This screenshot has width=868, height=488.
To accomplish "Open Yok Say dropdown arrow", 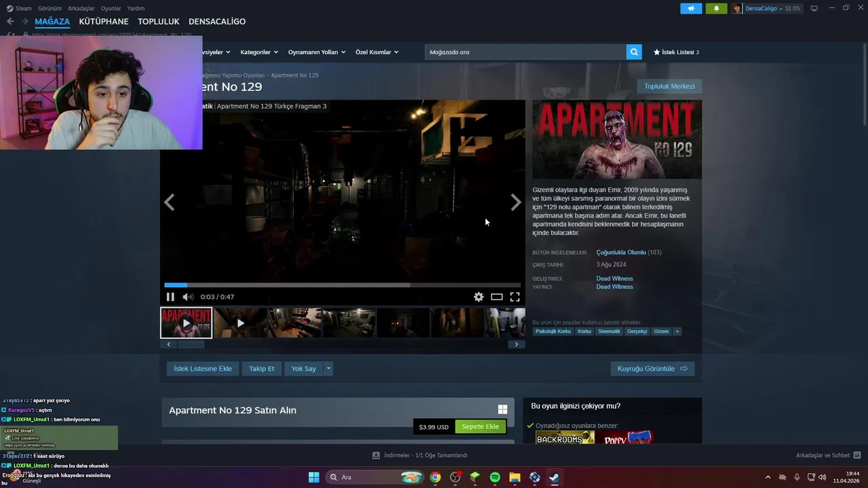I will [328, 369].
